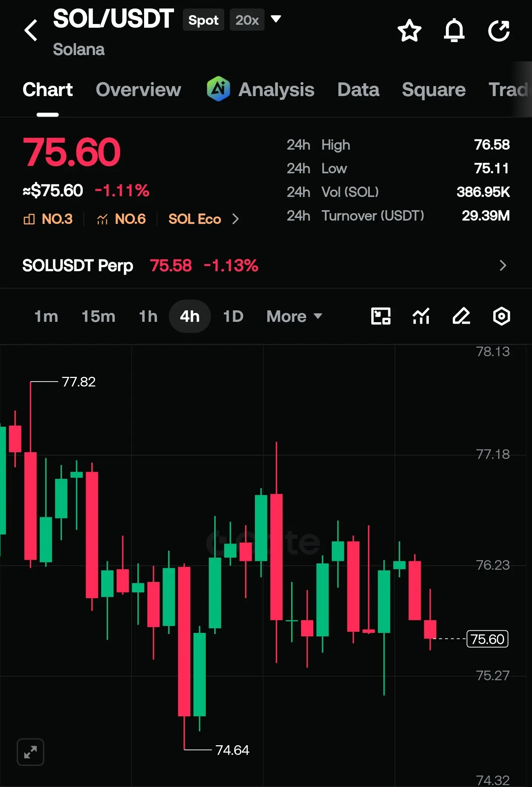Tap the -1.11% change value
The image size is (532, 787).
coord(122,191)
